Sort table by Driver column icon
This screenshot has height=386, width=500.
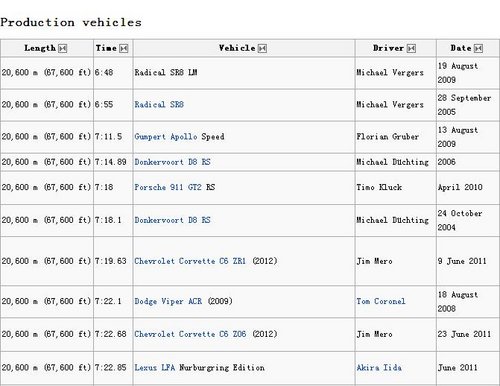tap(411, 49)
